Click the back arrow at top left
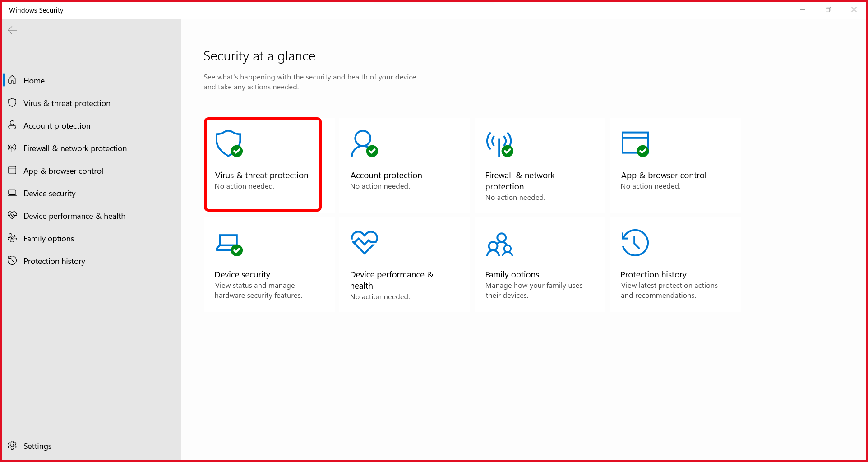Viewport: 868px width, 462px height. pos(12,30)
